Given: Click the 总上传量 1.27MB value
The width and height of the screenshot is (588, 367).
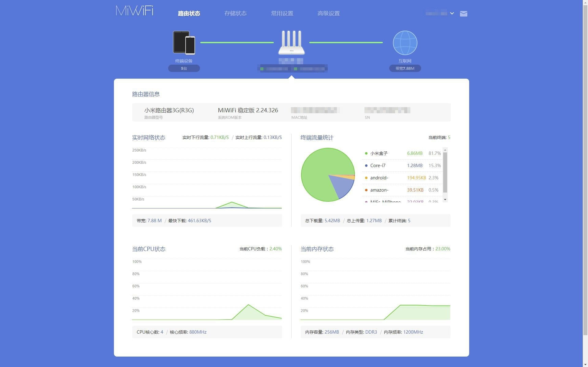Looking at the screenshot, I should (374, 220).
